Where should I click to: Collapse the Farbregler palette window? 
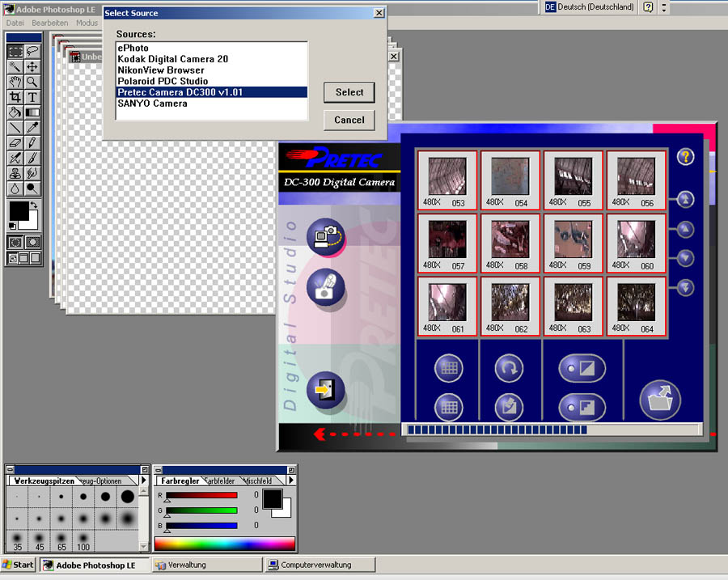click(x=291, y=469)
